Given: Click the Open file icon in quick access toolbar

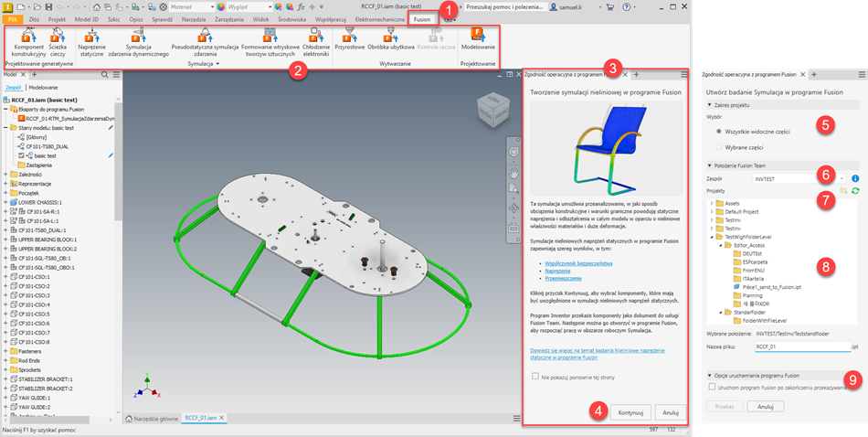Looking at the screenshot, I should point(37,7).
